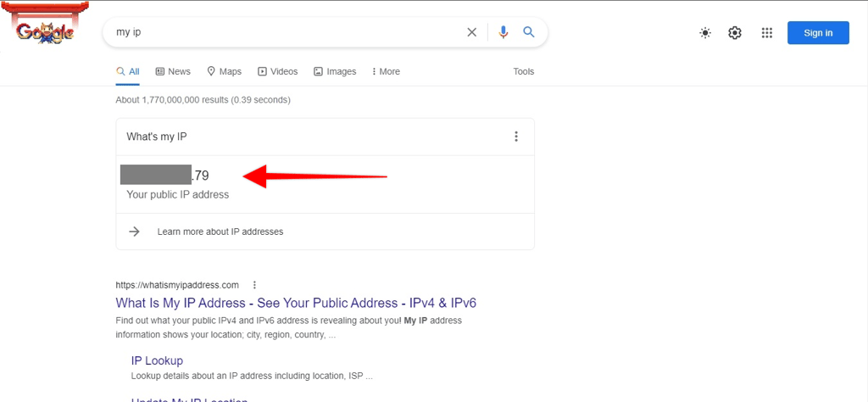
Task: Open quick settings gear icon
Action: click(x=735, y=33)
